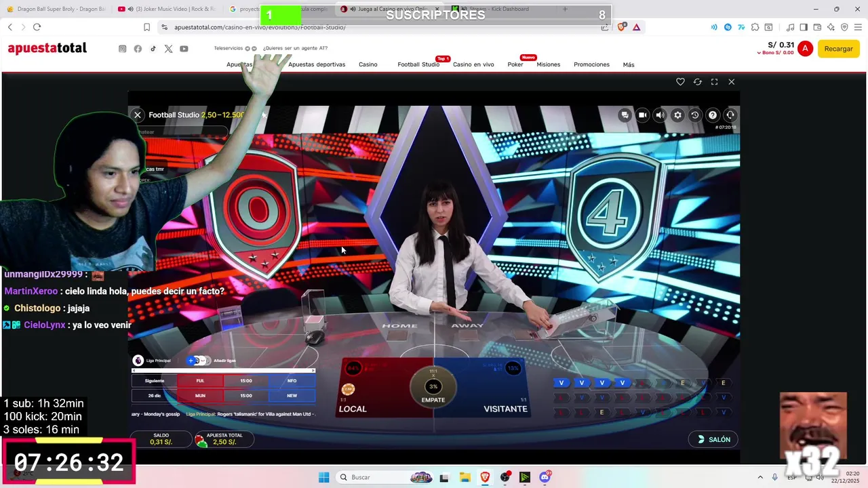868x488 pixels.
Task: Expand the Más menu
Action: click(x=629, y=65)
